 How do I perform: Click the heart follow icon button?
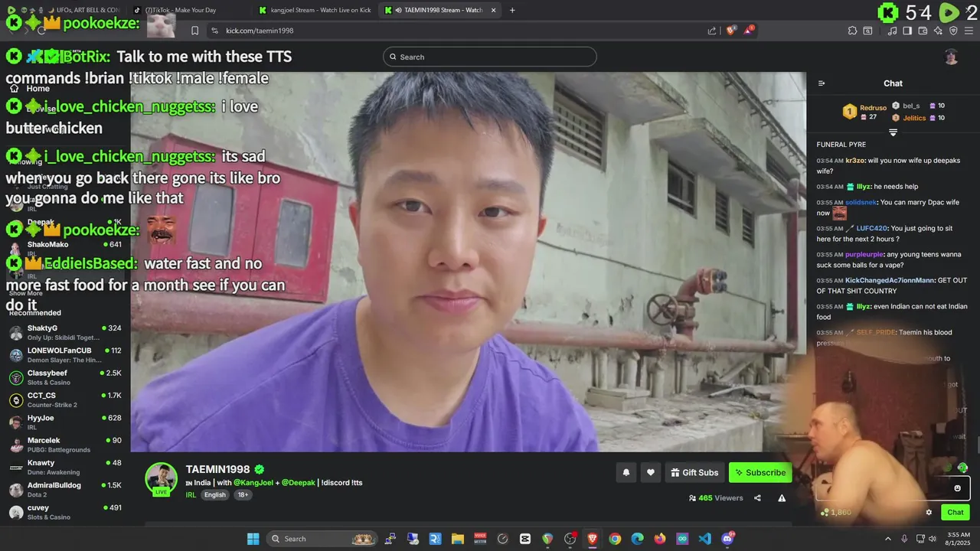pos(651,473)
